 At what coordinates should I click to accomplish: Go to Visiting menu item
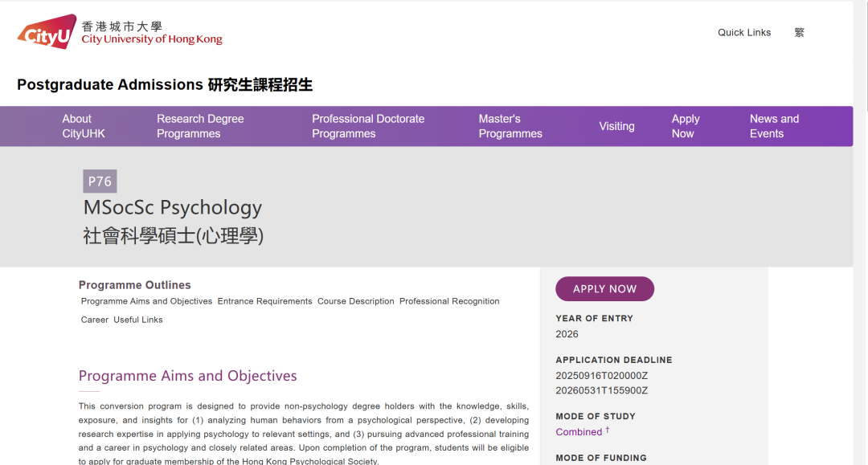pos(616,126)
